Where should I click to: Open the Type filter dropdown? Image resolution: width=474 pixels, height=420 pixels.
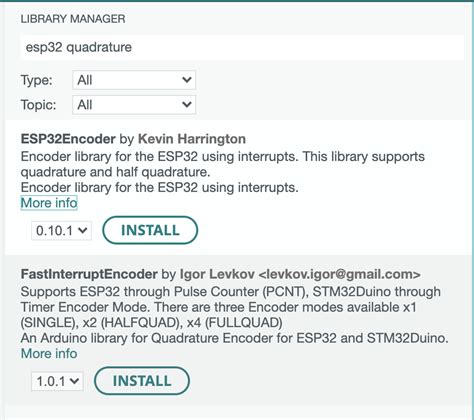(134, 80)
